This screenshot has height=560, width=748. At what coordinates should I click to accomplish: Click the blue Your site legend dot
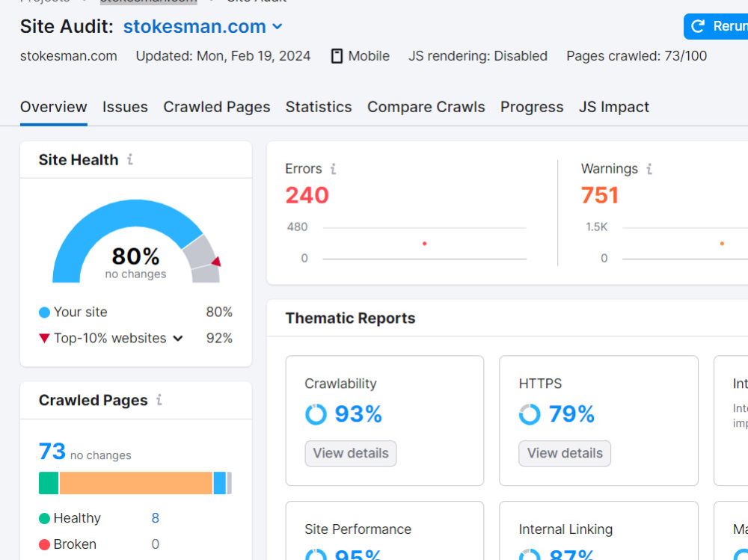(44, 313)
